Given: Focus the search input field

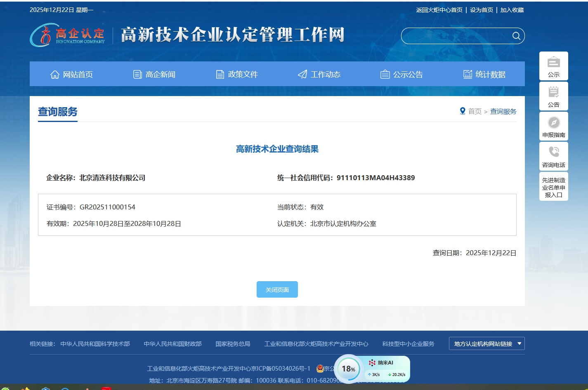Looking at the screenshot, I should coord(456,36).
